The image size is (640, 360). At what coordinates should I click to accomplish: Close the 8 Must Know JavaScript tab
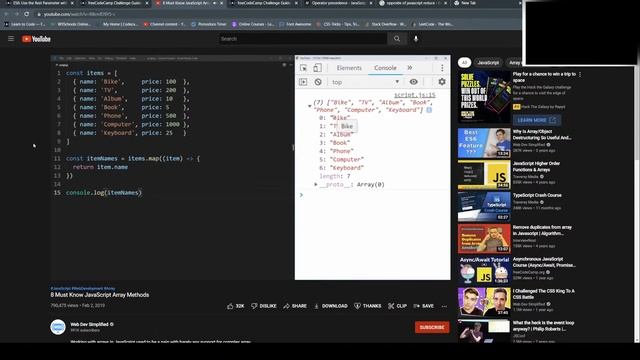222,3
